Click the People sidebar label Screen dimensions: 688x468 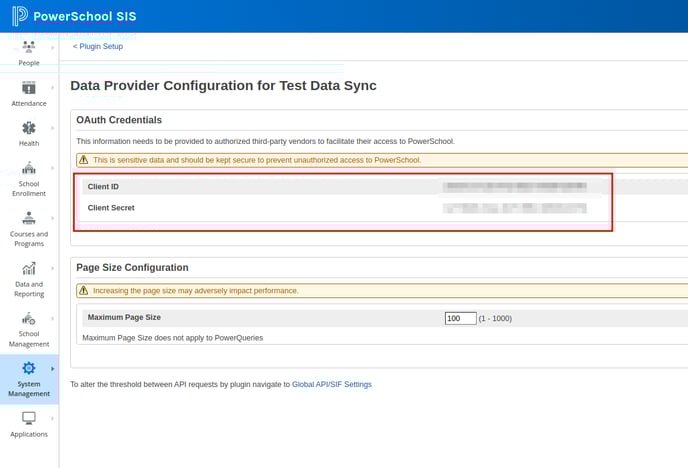(x=29, y=63)
